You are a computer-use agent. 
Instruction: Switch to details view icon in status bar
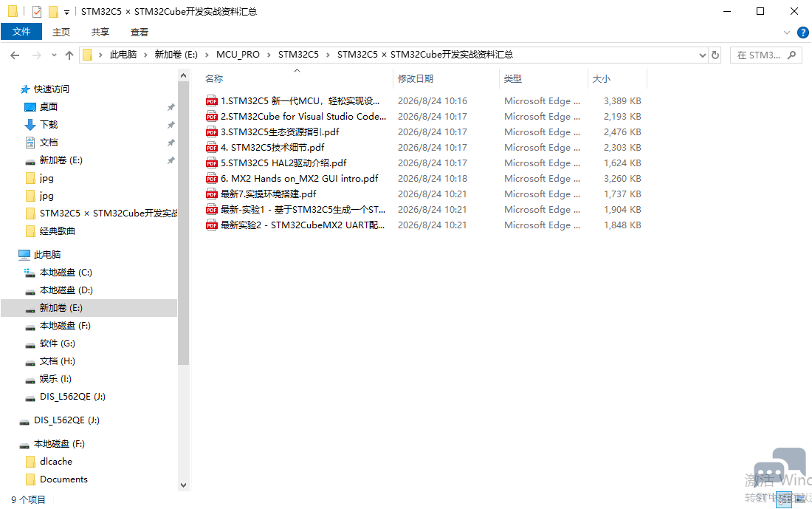784,499
